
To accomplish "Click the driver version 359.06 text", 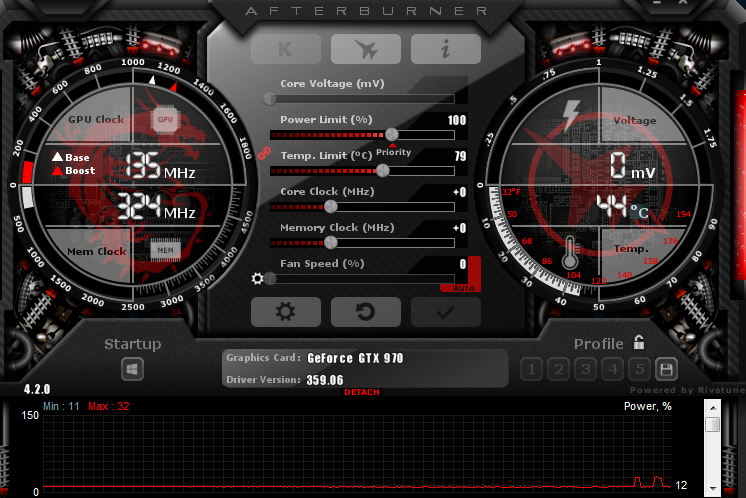I will 324,380.
